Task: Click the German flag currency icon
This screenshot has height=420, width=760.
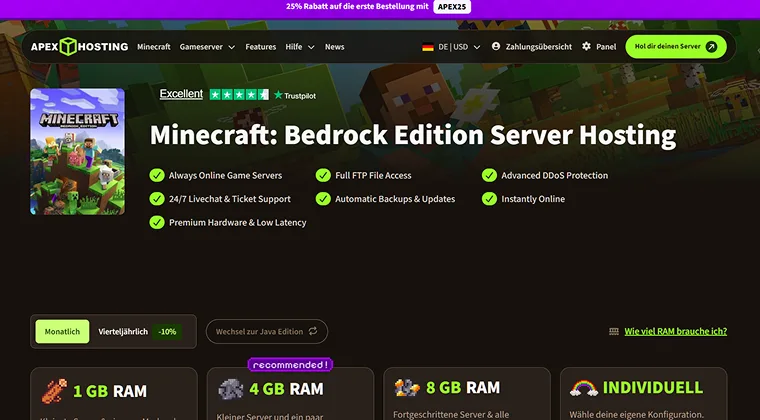Action: coord(427,47)
